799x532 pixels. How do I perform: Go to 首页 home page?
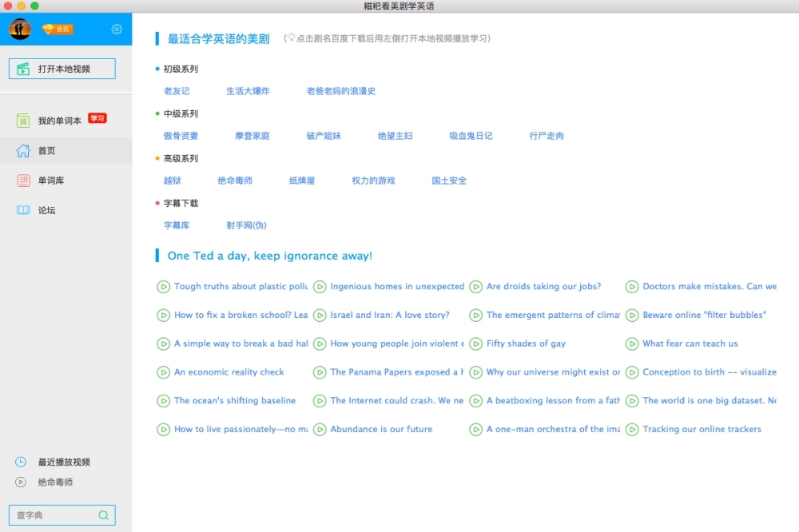[46, 151]
